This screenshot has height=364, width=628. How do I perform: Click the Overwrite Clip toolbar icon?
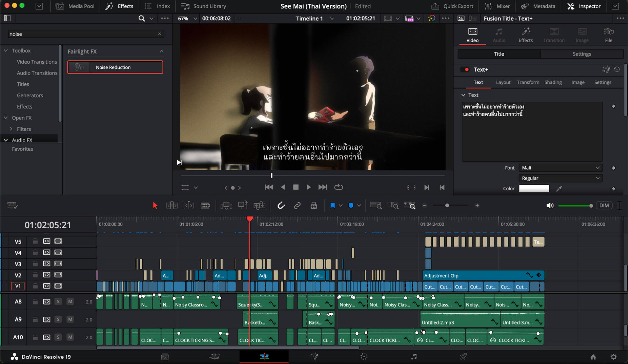pos(243,205)
